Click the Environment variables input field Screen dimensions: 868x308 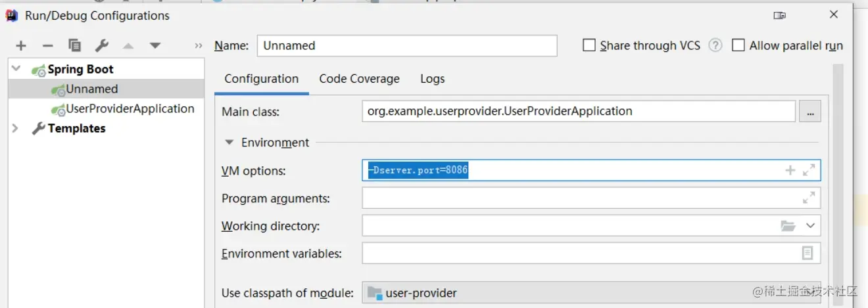(x=591, y=253)
